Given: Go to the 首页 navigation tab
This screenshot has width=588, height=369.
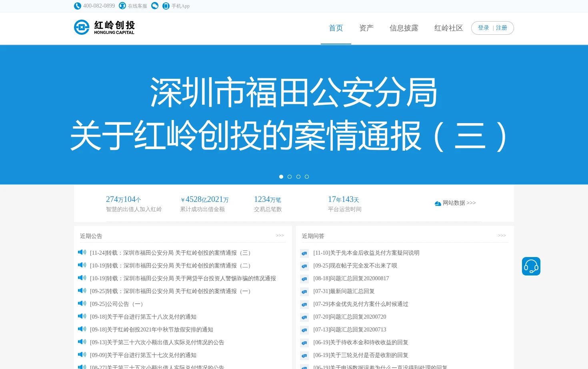Looking at the screenshot, I should [336, 28].
